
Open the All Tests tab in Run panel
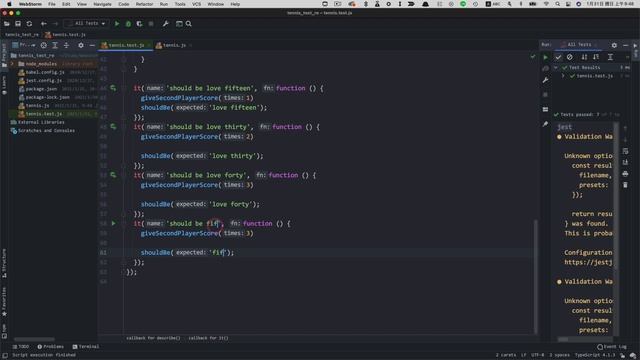[579, 44]
